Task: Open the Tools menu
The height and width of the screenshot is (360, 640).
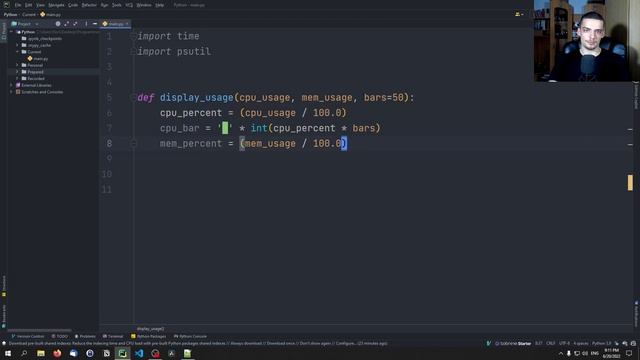Action: pyautogui.click(x=116, y=5)
